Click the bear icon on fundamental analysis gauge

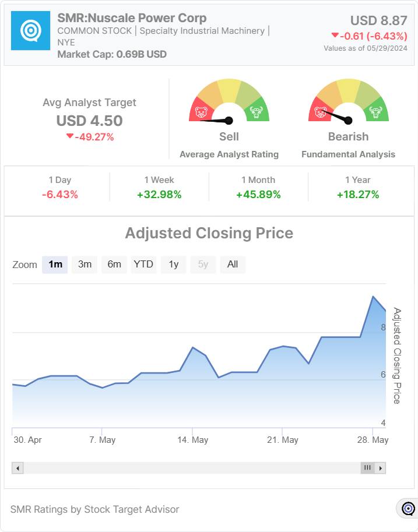(321, 111)
